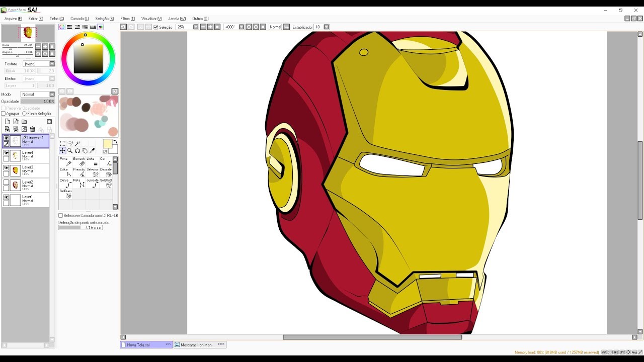Choose the magic wand tool
This screenshot has width=644, height=362.
click(x=77, y=143)
